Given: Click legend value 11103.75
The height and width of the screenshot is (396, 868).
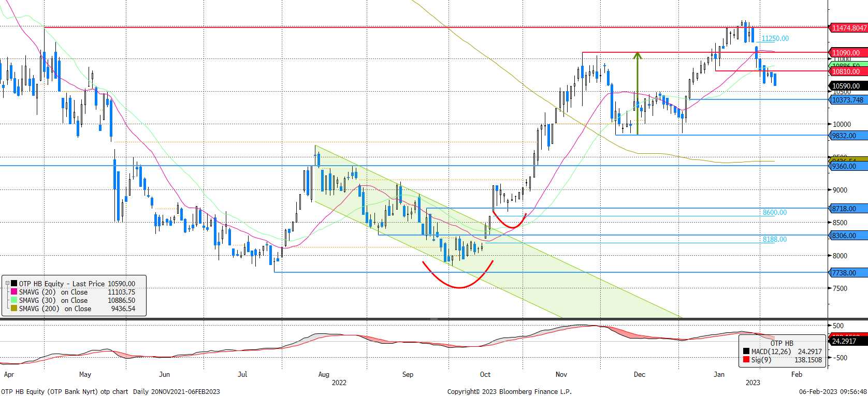Looking at the screenshot, I should (x=121, y=292).
